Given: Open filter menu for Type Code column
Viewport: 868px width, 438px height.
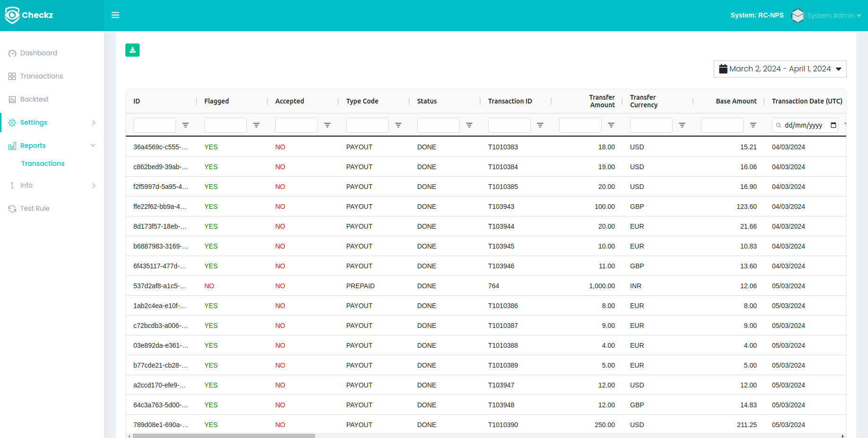Looking at the screenshot, I should tap(398, 125).
